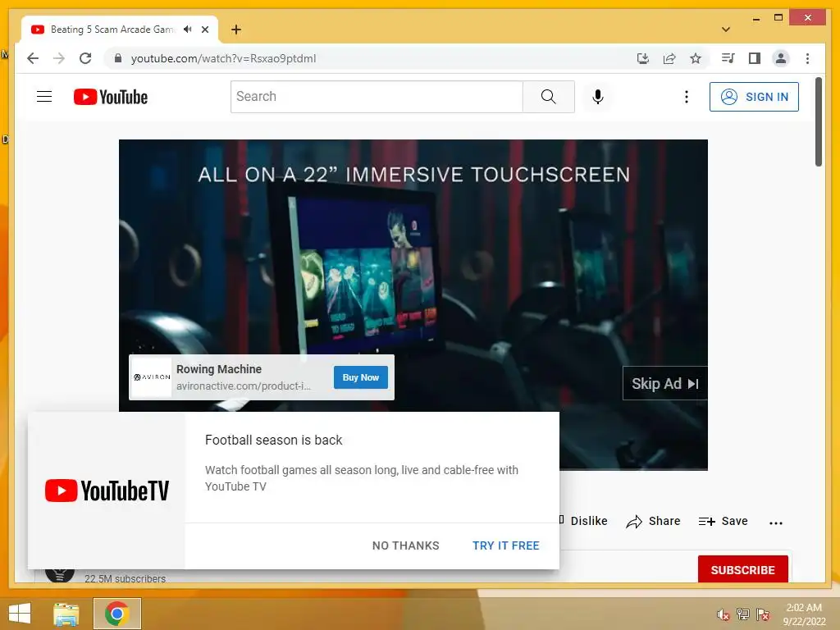Click the address bar URL
Screen dimensions: 840x630
click(x=223, y=58)
